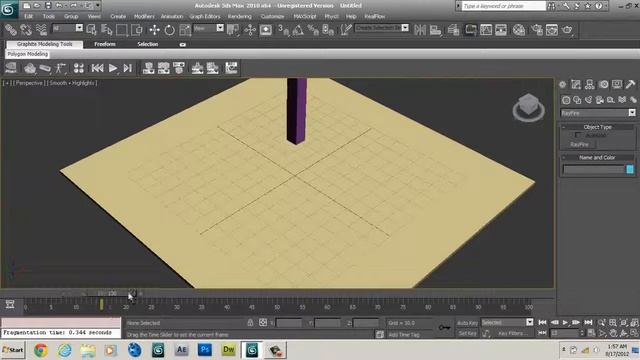Choose the Select by Name tool
This screenshot has width=640, height=360.
click(x=107, y=30)
